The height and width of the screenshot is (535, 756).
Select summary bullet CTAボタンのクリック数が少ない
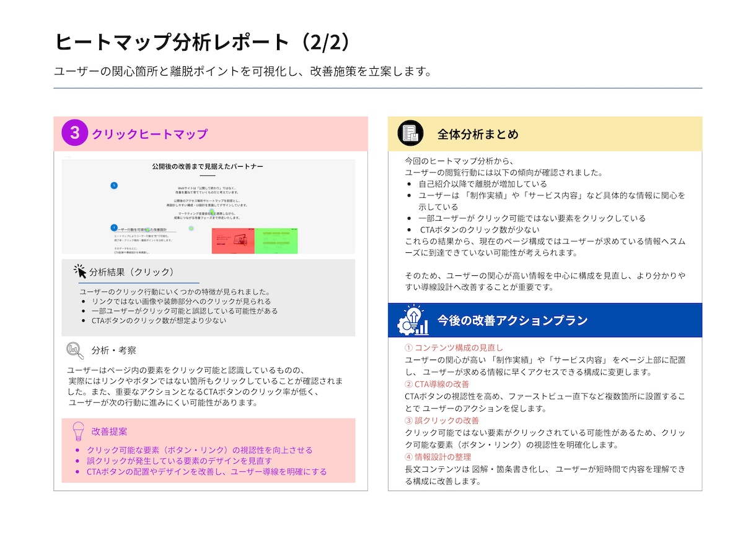pos(480,230)
